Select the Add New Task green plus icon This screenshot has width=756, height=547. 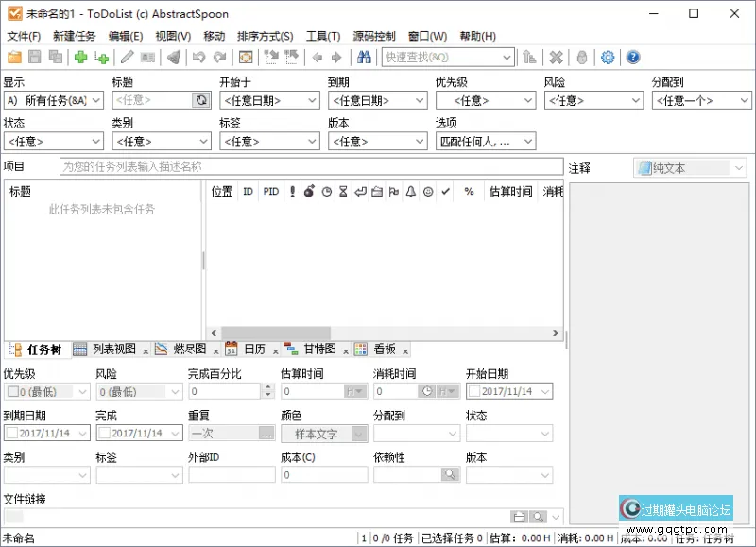pyautogui.click(x=80, y=59)
